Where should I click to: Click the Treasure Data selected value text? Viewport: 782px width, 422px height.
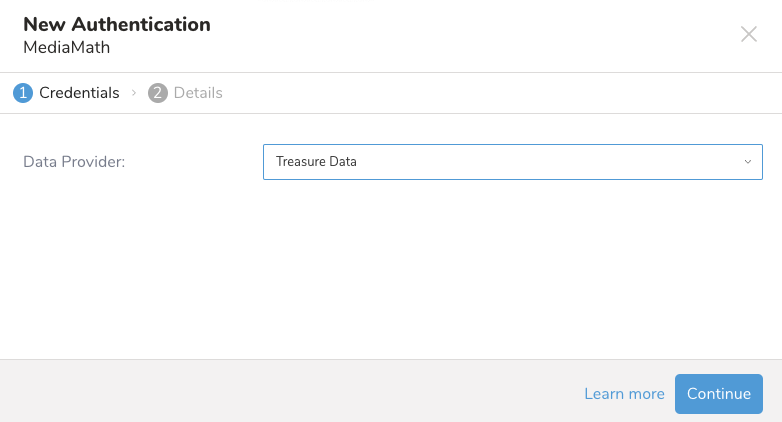[x=316, y=162]
